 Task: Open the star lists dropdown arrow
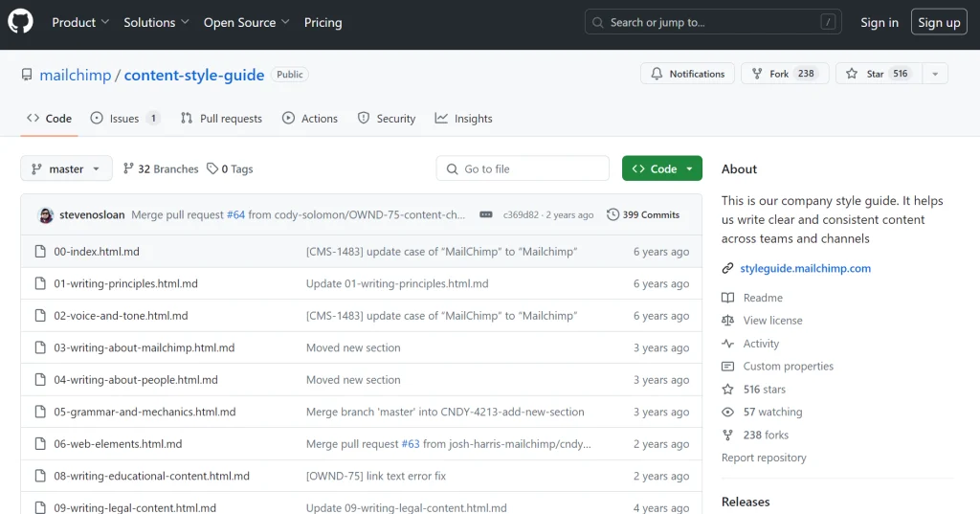coord(935,74)
